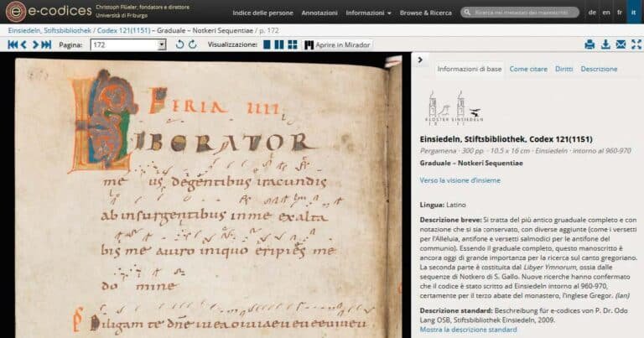Switch to Informazioni di base tab

coord(470,69)
